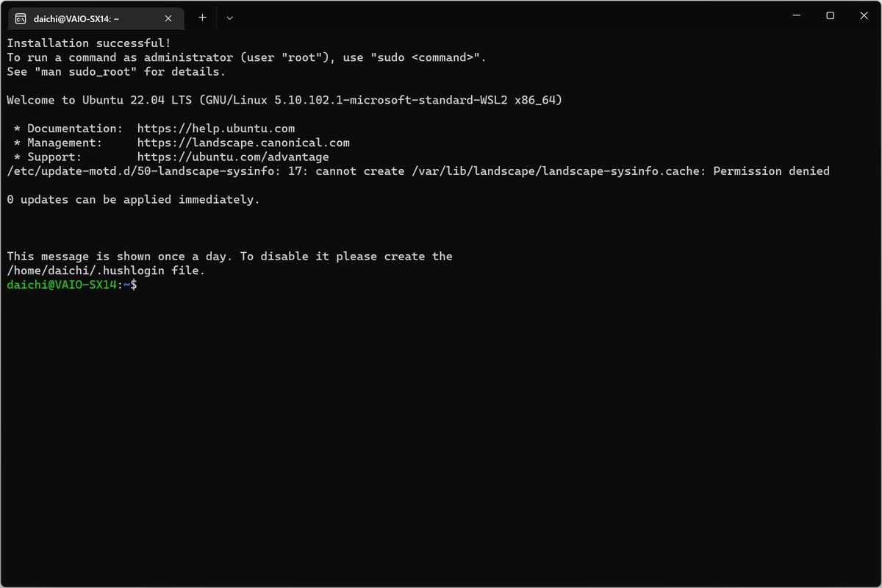Maximize the terminal window
This screenshot has width=882, height=588.
pos(830,15)
